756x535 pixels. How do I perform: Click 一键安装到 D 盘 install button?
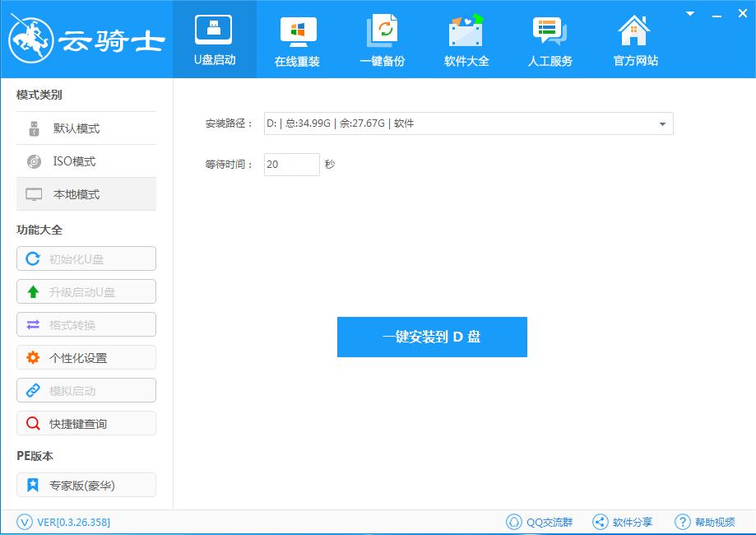click(x=431, y=337)
